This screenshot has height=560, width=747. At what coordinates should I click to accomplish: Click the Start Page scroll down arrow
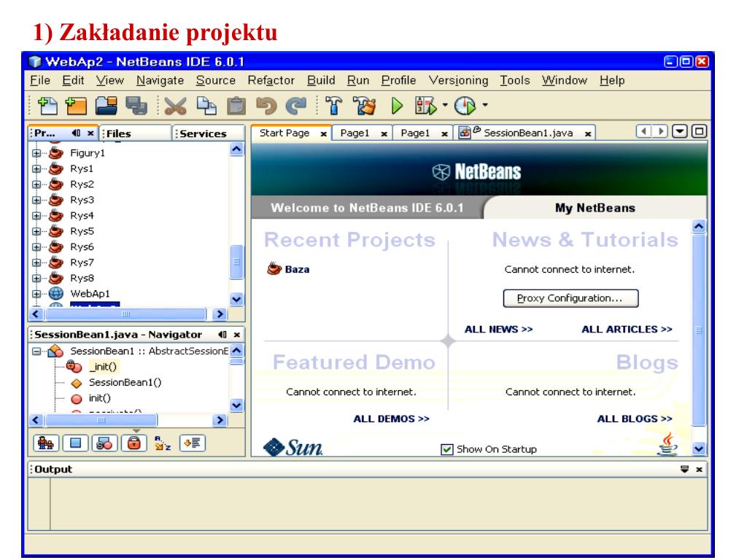tap(699, 448)
